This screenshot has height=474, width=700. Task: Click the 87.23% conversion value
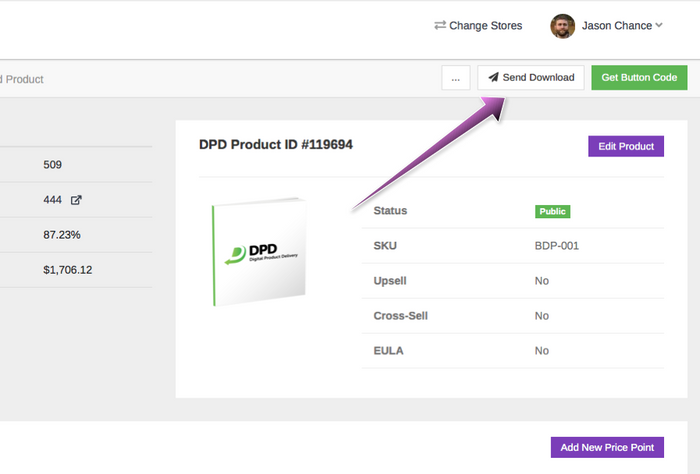pos(62,235)
